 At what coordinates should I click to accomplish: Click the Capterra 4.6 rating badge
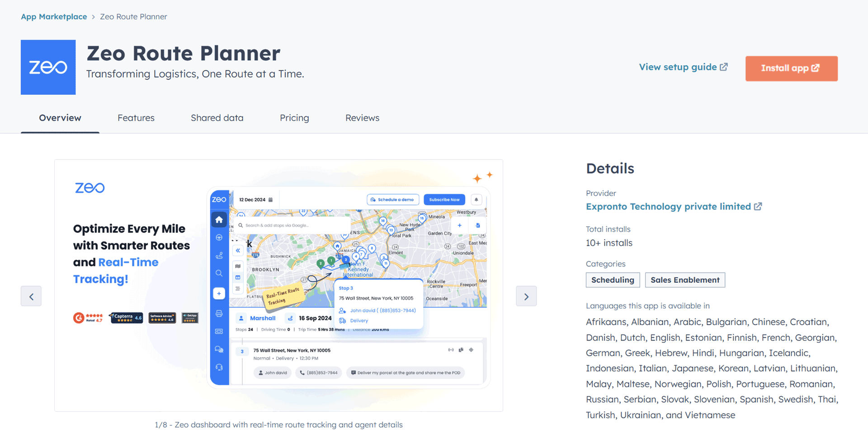tap(126, 317)
